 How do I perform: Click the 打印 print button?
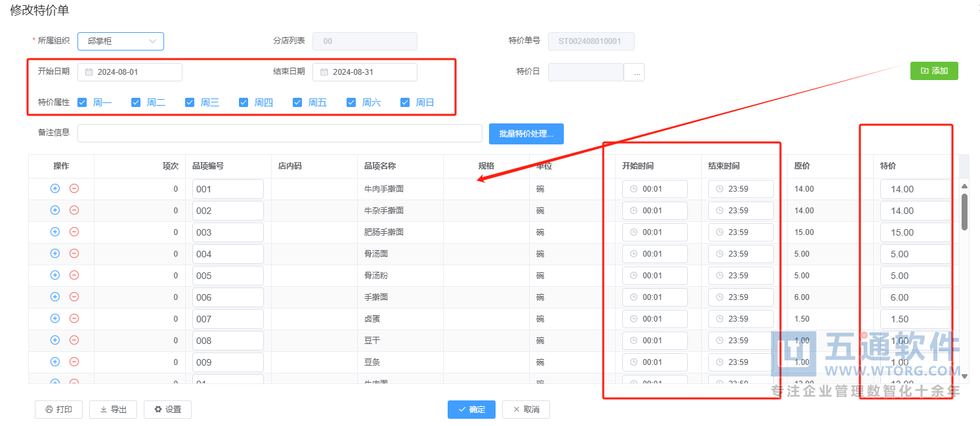[58, 410]
